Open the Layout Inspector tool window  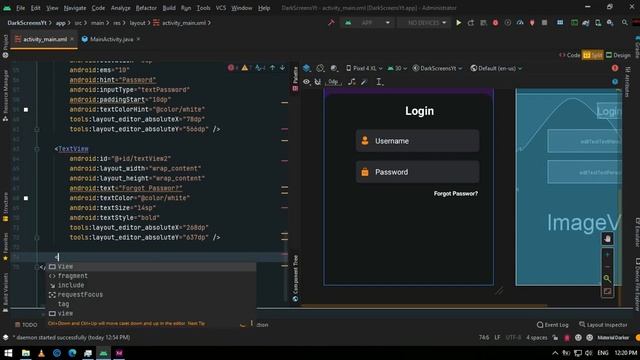tap(603, 325)
